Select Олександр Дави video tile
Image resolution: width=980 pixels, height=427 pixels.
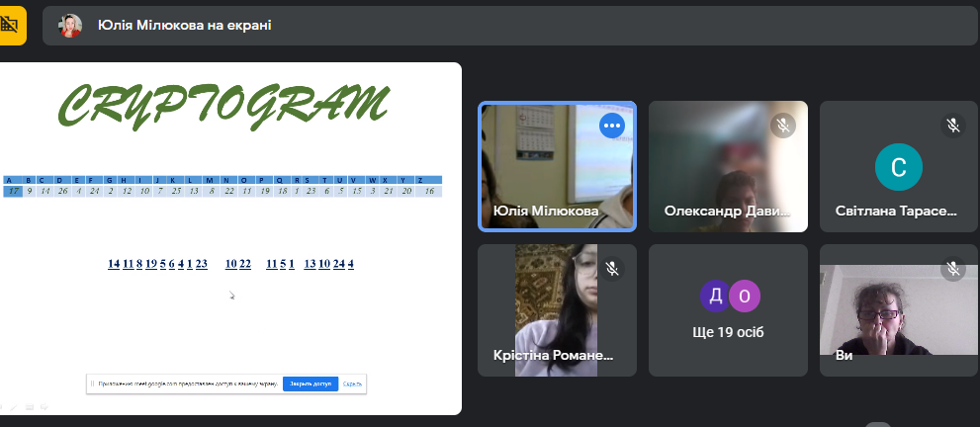tap(728, 168)
